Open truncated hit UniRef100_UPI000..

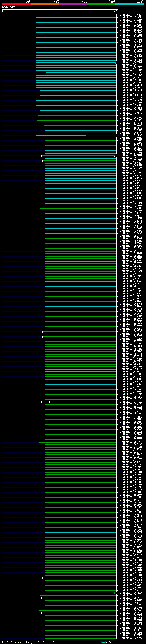pyautogui.click(x=132, y=243)
